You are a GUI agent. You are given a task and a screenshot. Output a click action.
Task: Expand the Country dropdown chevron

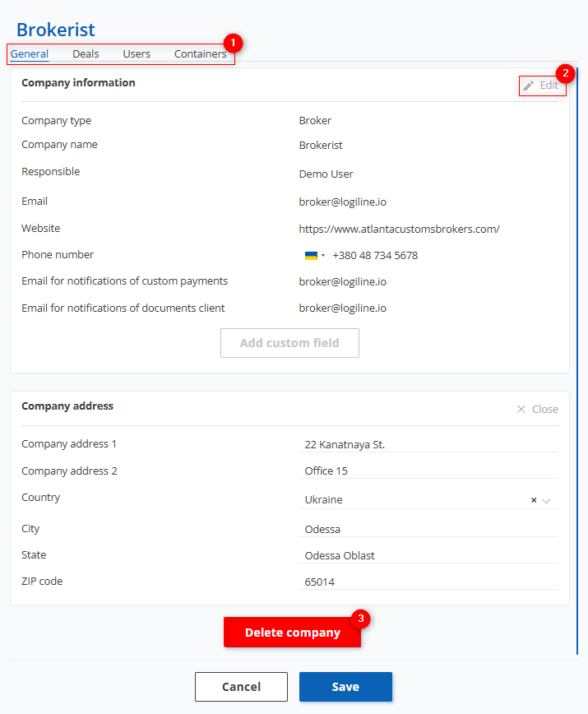click(547, 500)
